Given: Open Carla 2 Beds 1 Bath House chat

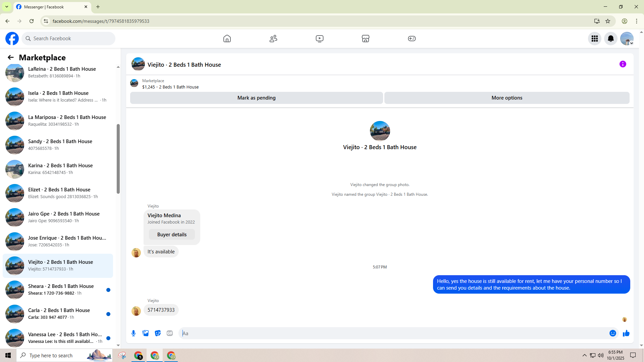Looking at the screenshot, I should (58, 314).
